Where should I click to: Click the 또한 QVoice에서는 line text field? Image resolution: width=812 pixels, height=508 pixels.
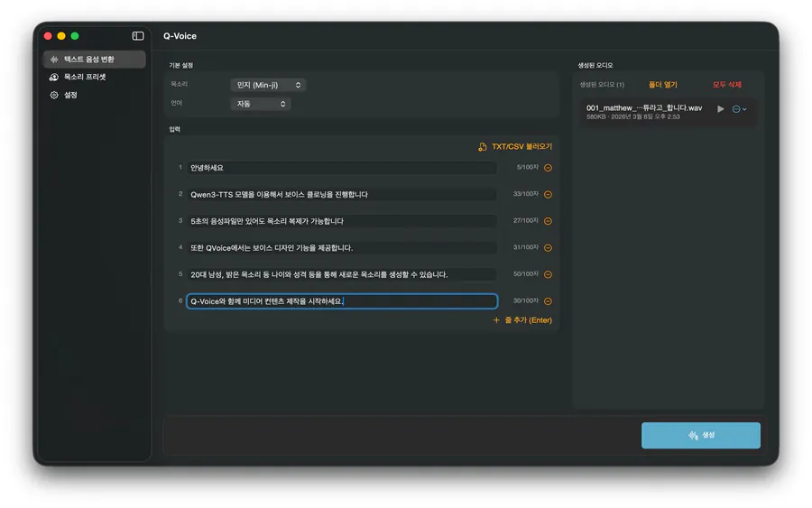coord(341,247)
